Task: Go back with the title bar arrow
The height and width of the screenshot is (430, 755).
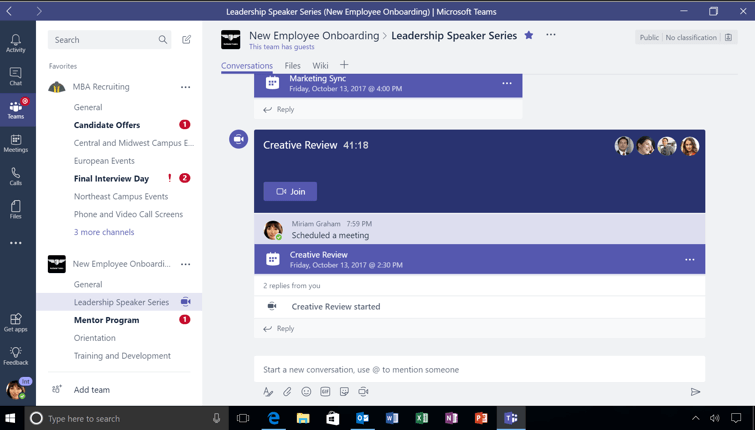Action: tap(10, 11)
